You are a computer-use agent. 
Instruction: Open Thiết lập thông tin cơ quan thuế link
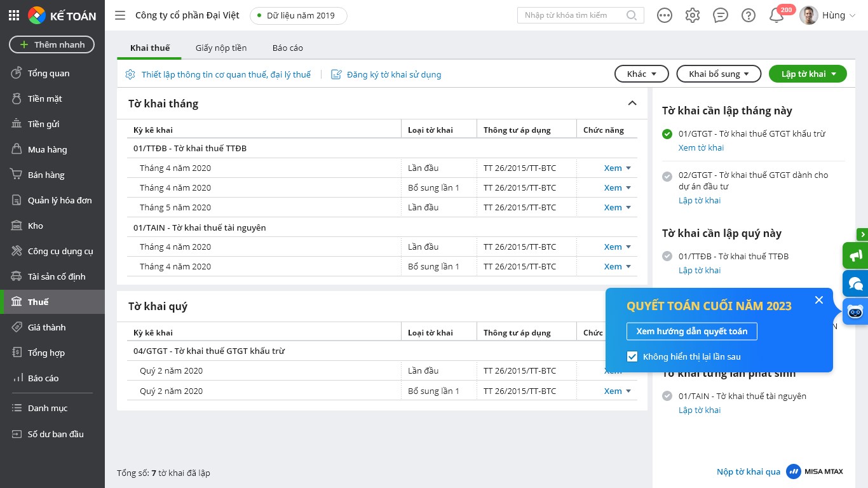[x=218, y=74]
